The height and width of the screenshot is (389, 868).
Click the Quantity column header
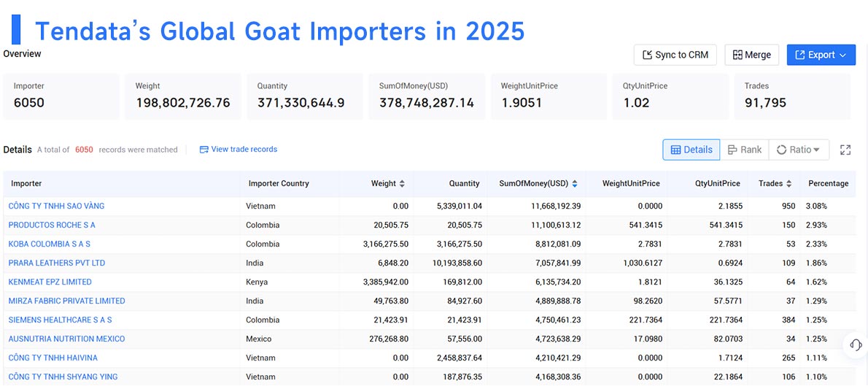(464, 183)
